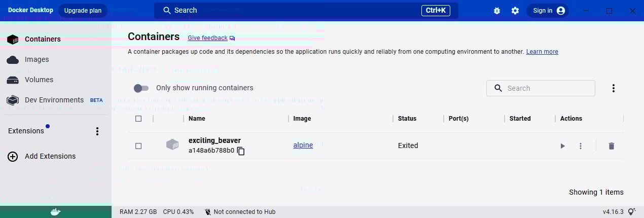Viewport: 644px width, 218px height.
Task: Click the Volumes drive icon
Action: [13, 80]
